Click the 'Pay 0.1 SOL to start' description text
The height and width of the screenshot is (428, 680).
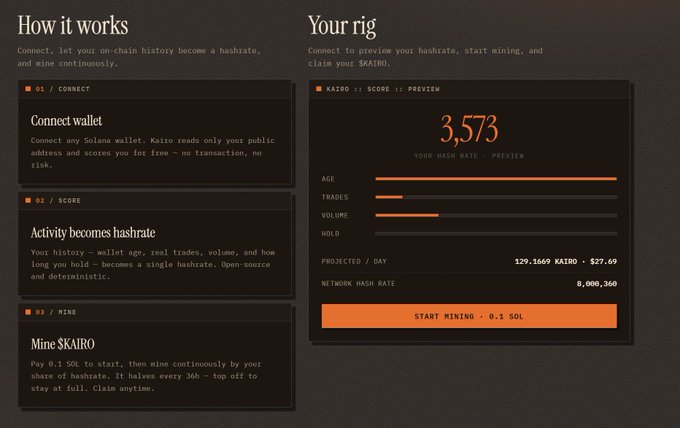(x=146, y=376)
